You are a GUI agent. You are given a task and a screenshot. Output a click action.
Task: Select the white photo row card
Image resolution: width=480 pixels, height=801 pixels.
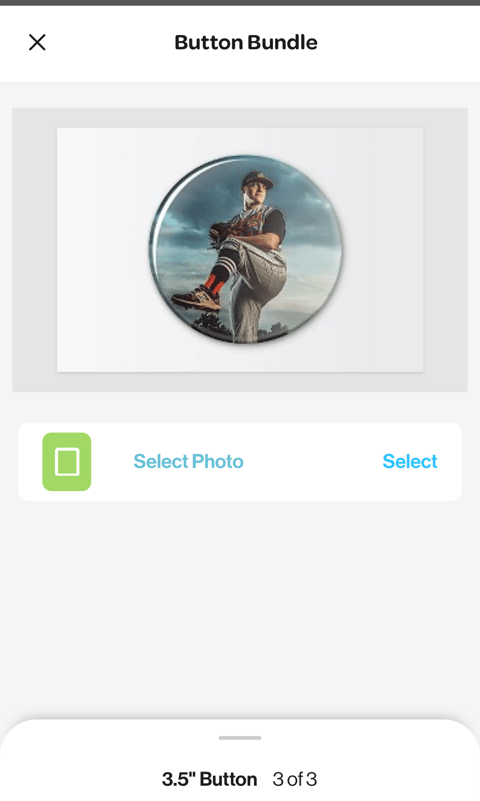tap(240, 462)
